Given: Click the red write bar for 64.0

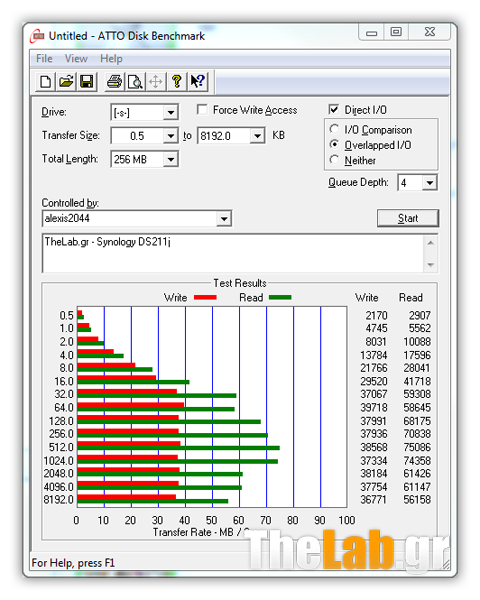Looking at the screenshot, I should coord(131,405).
